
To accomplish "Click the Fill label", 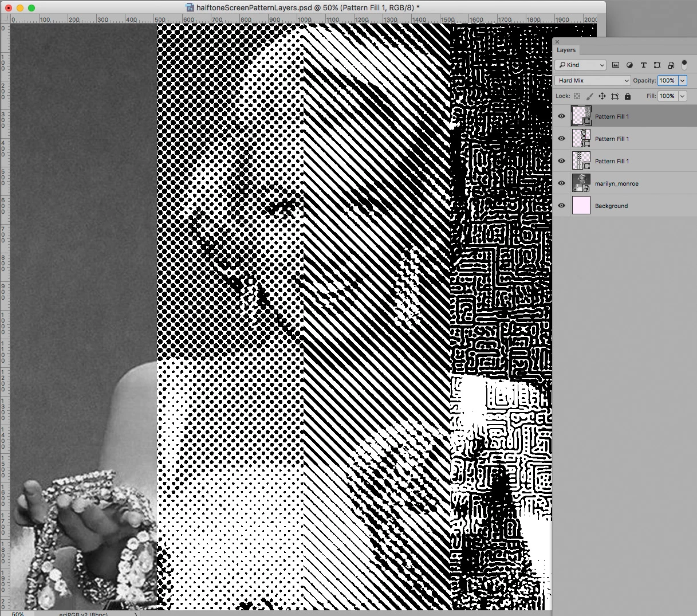I will pos(651,96).
